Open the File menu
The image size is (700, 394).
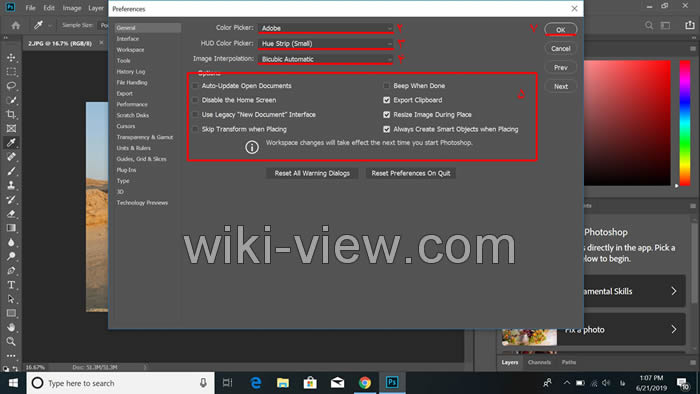click(30, 8)
